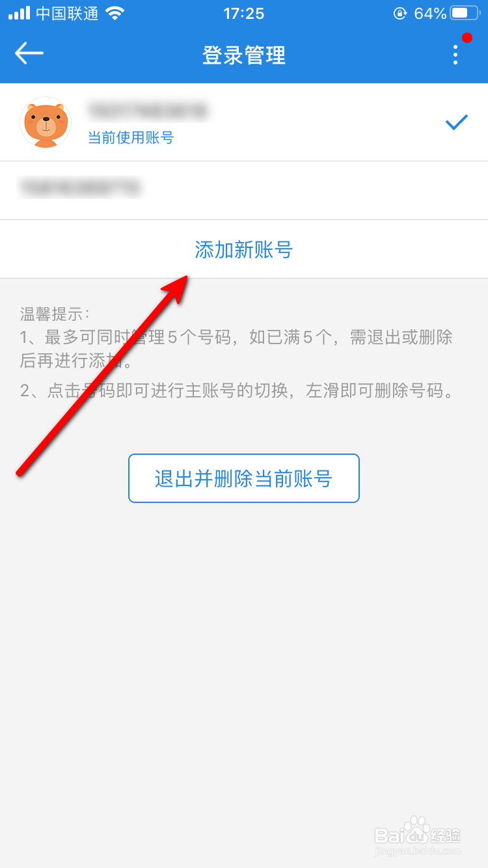The height and width of the screenshot is (868, 488).
Task: Tap the back arrow in header
Action: pos(29,53)
